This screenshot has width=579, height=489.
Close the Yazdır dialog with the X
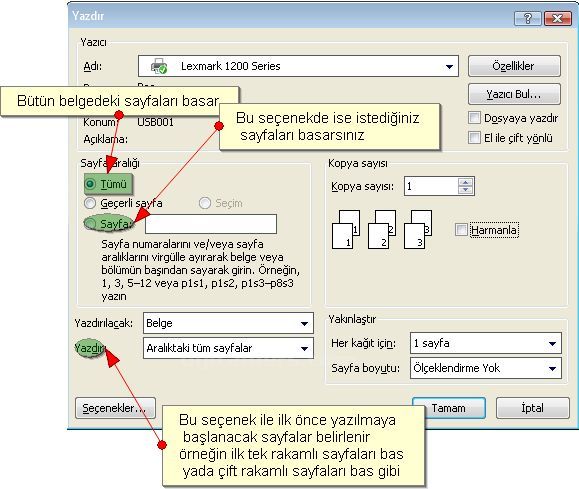(558, 18)
